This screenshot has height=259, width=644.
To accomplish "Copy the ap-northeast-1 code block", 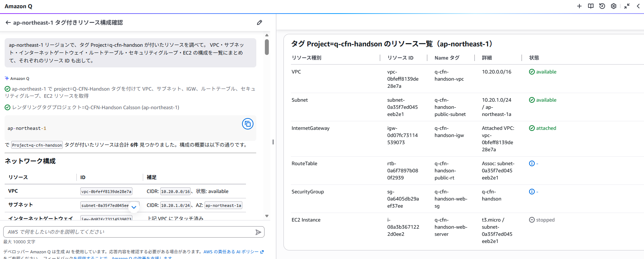I will pos(248,124).
